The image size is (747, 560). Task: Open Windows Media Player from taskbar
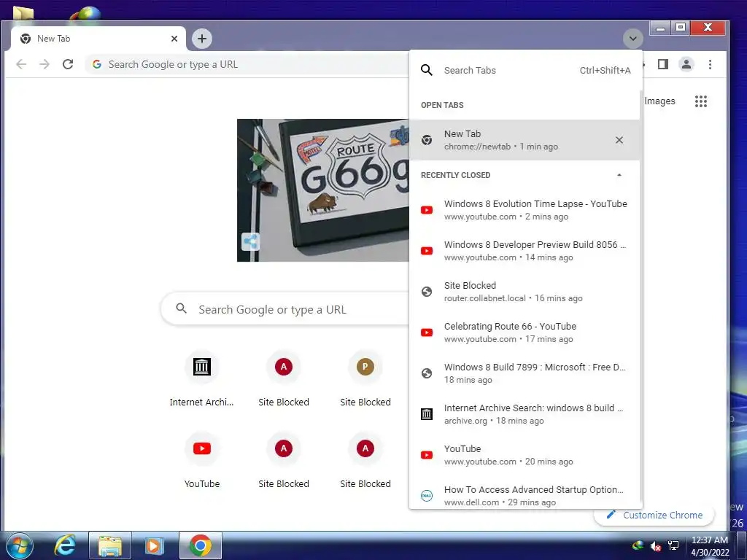coord(153,545)
